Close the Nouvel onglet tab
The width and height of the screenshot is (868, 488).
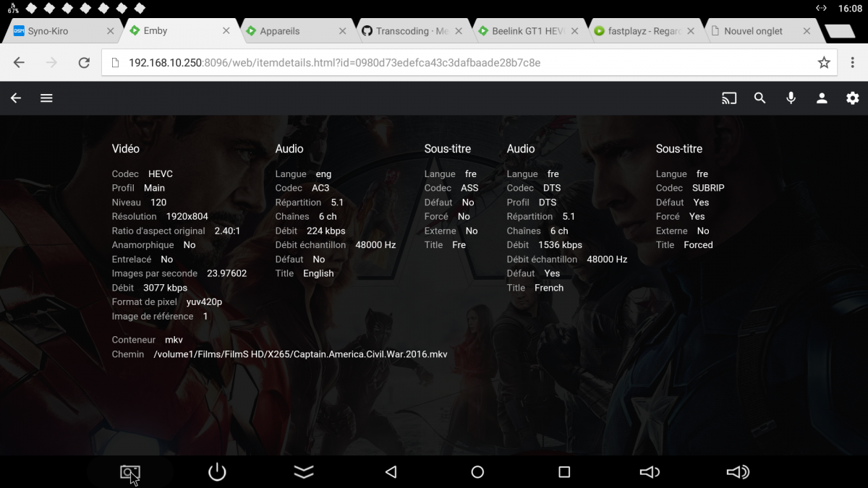tap(807, 31)
